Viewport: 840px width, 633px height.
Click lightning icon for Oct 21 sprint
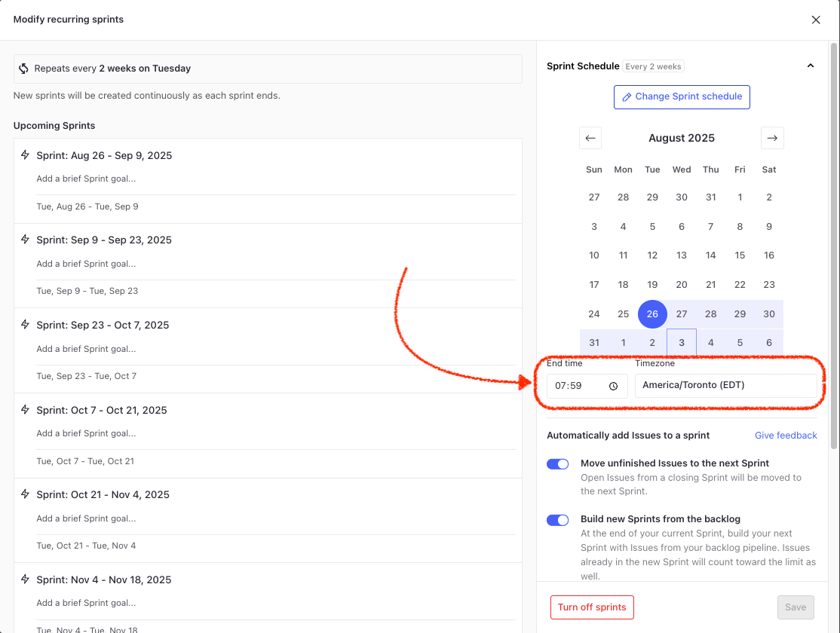click(25, 494)
